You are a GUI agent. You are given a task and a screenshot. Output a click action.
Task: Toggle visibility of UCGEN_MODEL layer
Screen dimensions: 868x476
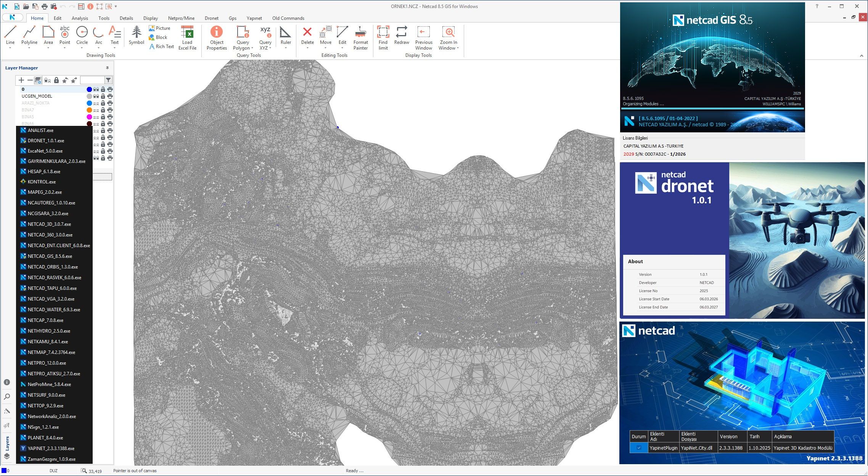96,96
